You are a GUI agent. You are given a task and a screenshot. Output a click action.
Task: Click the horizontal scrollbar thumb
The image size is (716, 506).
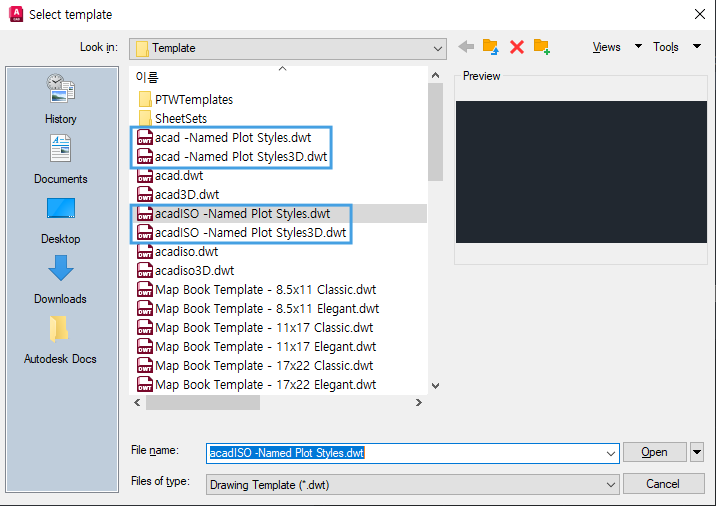[x=203, y=402]
